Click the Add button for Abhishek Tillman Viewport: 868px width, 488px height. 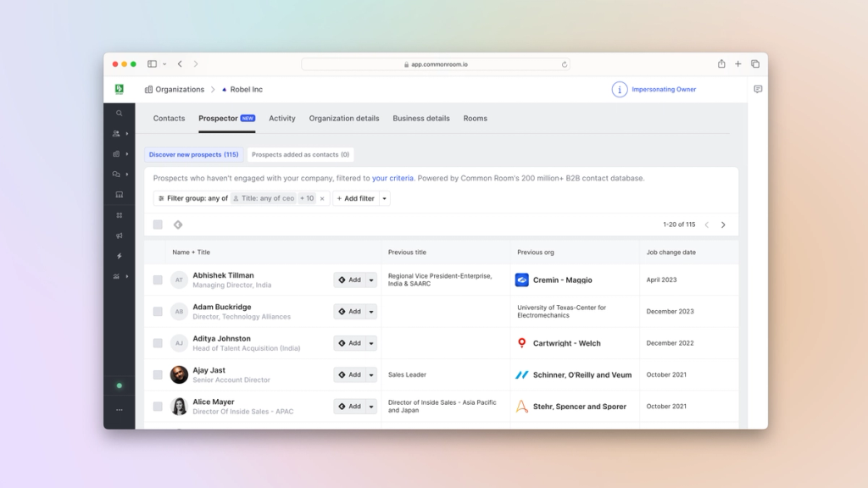click(x=350, y=280)
